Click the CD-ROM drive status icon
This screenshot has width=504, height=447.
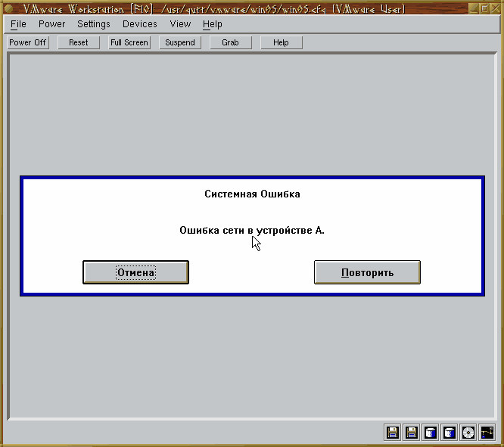tap(468, 433)
